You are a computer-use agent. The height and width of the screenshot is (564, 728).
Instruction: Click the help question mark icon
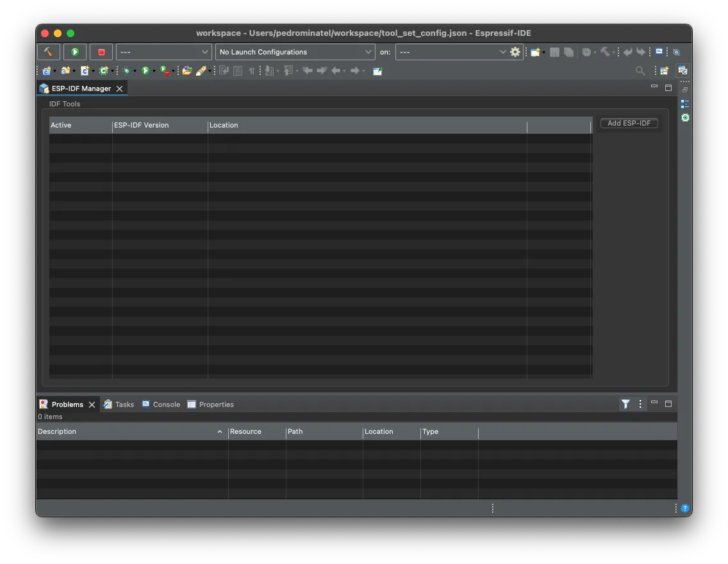[684, 508]
